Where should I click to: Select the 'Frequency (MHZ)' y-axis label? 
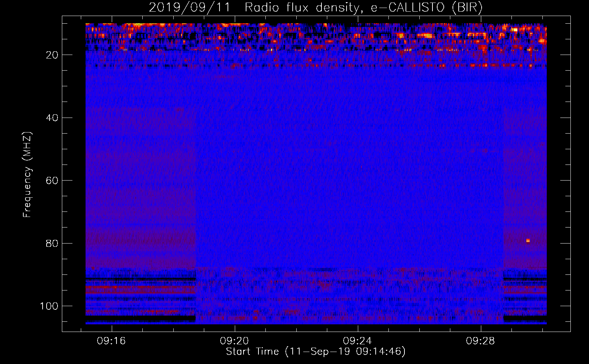click(x=27, y=174)
